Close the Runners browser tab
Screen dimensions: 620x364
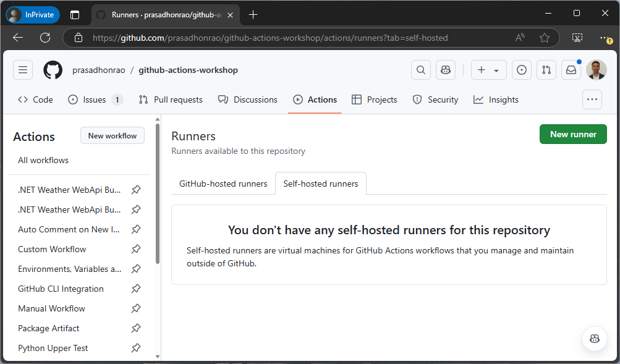coord(230,15)
